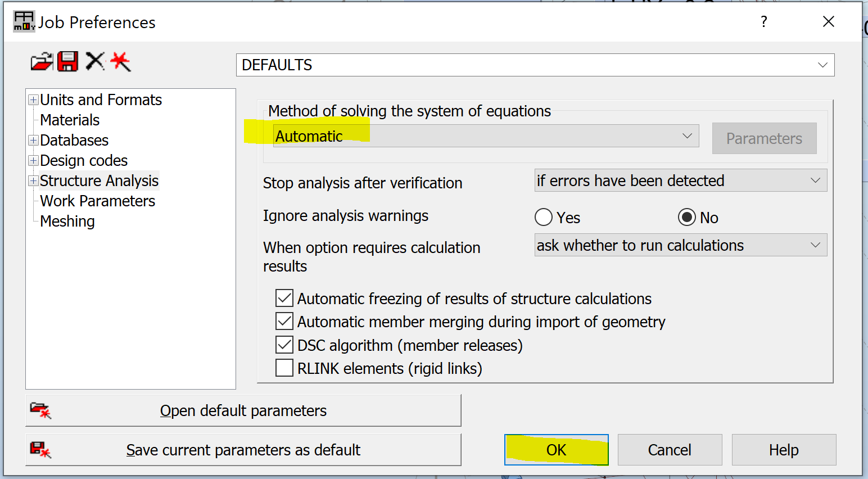Image resolution: width=868 pixels, height=479 pixels.
Task: Click the Job Preferences title bar icon
Action: coord(24,22)
